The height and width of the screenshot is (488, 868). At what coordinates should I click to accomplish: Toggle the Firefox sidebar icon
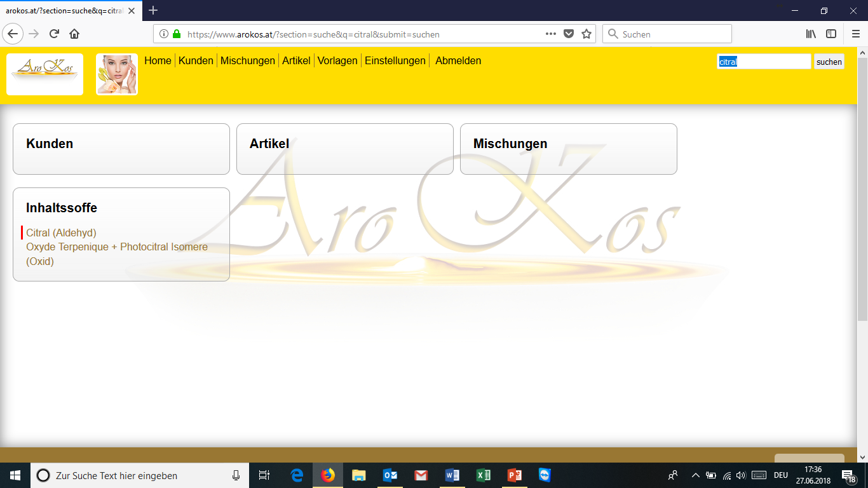831,34
